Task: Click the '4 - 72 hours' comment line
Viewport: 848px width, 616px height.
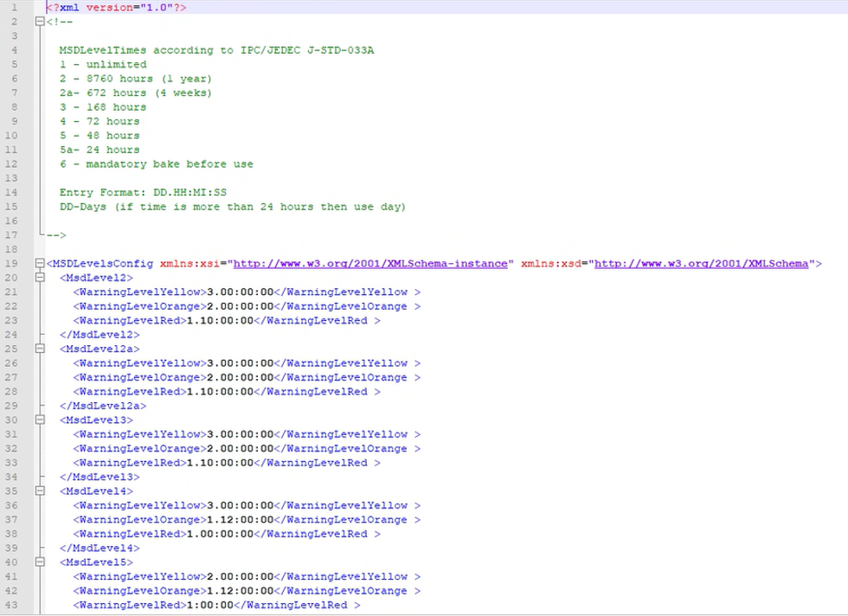Action: point(100,122)
